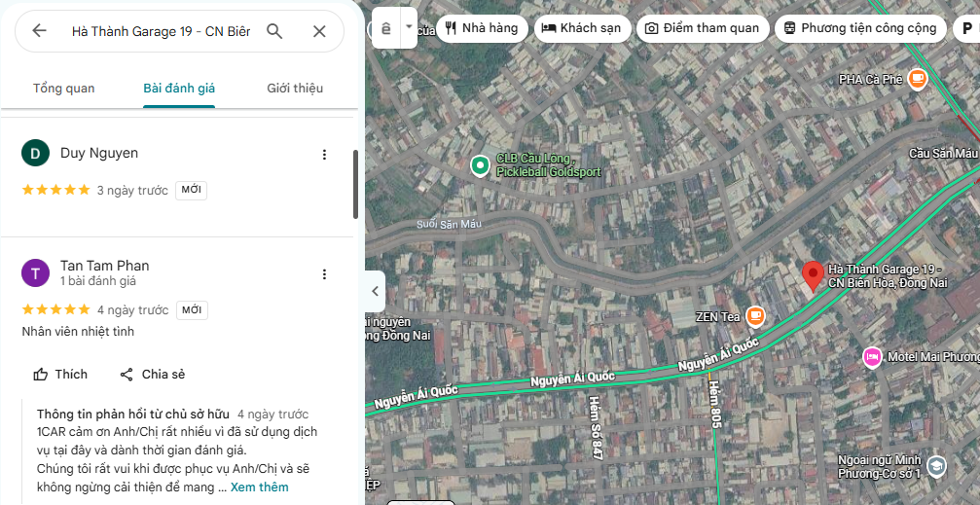Open more options for Duy Nguyen review
The width and height of the screenshot is (980, 505).
click(324, 155)
